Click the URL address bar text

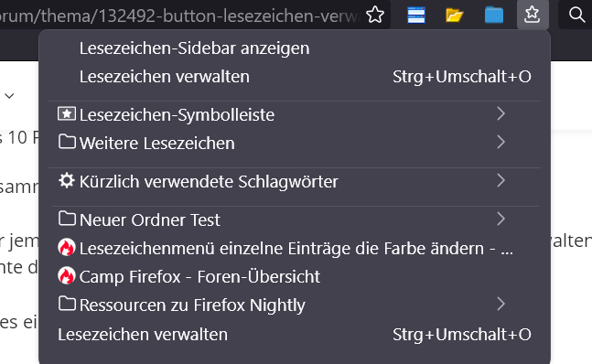[179, 16]
